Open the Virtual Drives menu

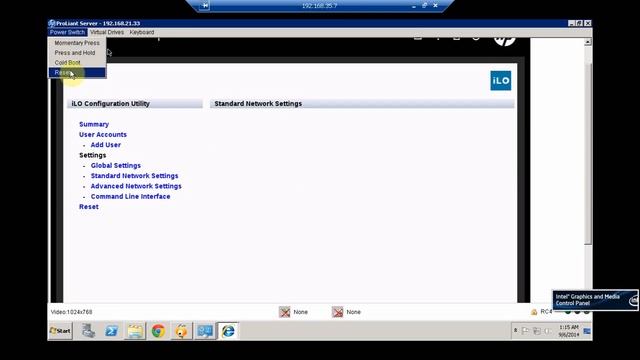click(107, 32)
